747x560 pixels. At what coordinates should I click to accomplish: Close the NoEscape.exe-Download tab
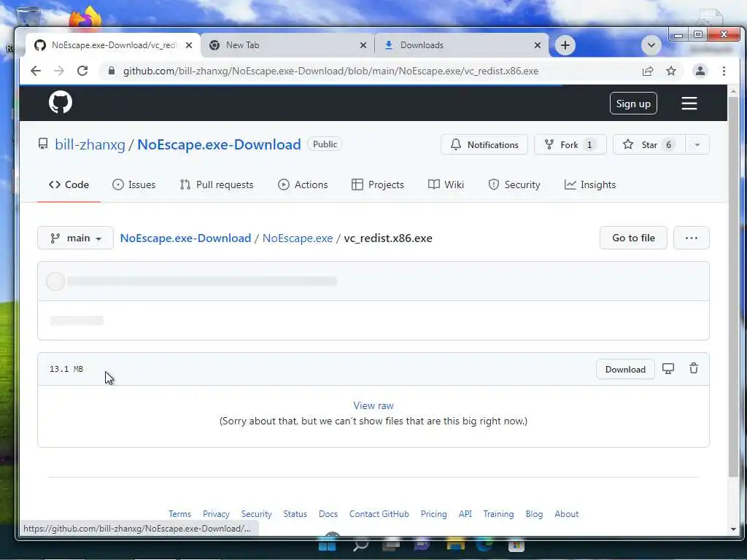(x=189, y=45)
